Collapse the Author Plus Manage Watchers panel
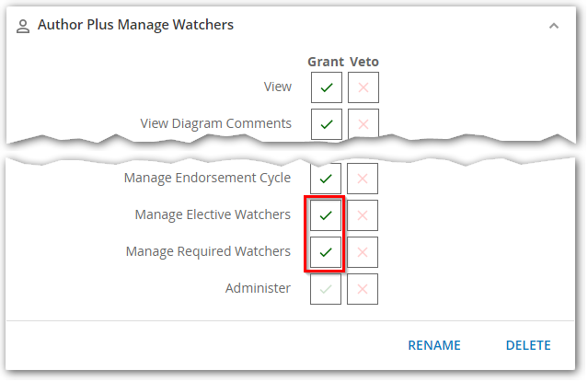 (553, 26)
